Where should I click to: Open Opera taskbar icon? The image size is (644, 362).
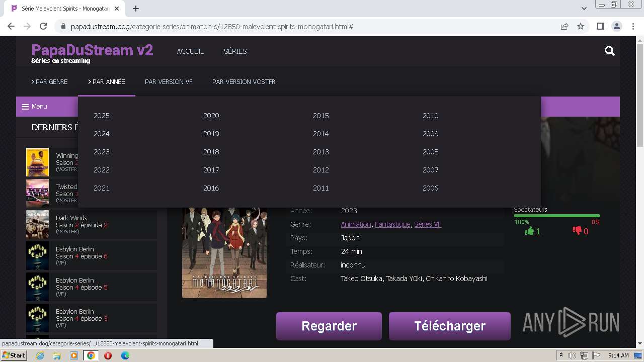click(x=108, y=355)
